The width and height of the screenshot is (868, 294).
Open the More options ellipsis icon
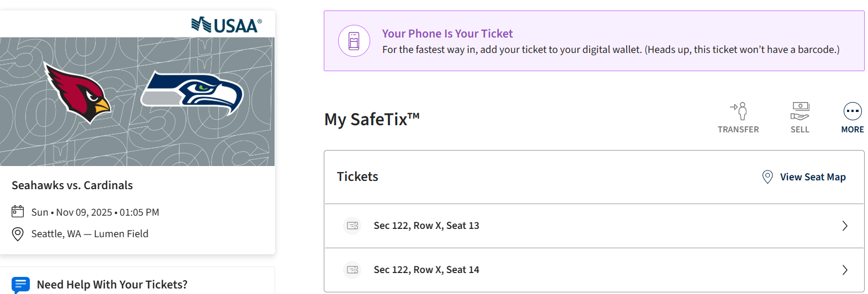(853, 111)
